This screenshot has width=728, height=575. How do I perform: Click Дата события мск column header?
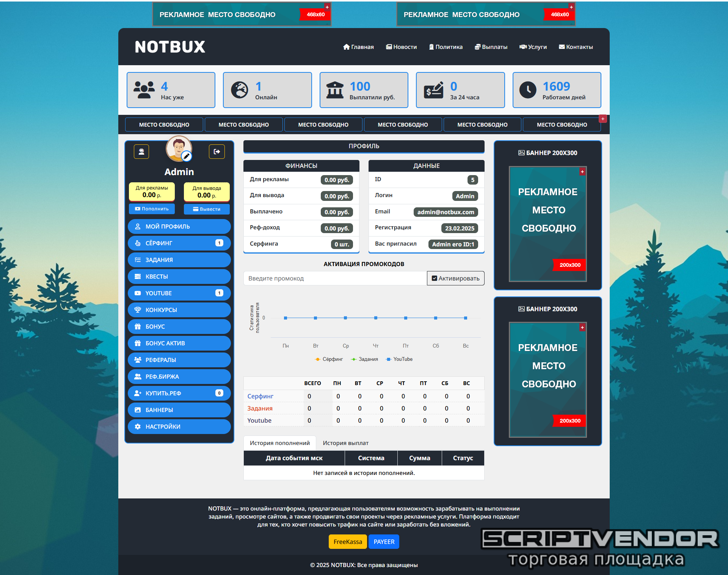point(294,458)
